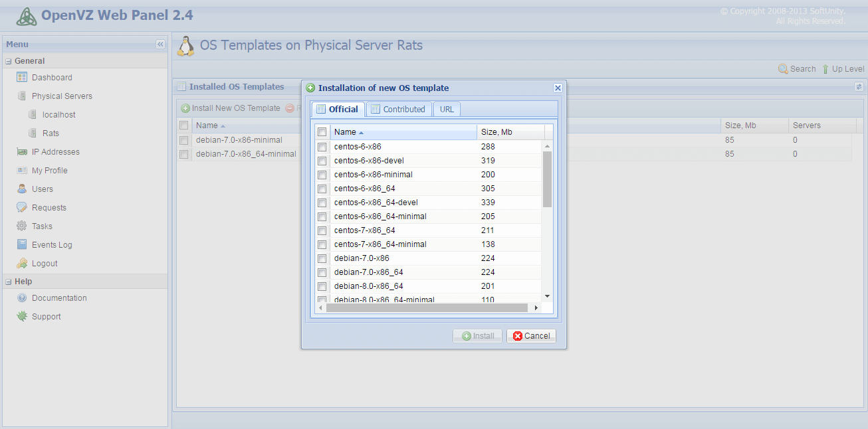Click the Up Level link

coord(843,69)
